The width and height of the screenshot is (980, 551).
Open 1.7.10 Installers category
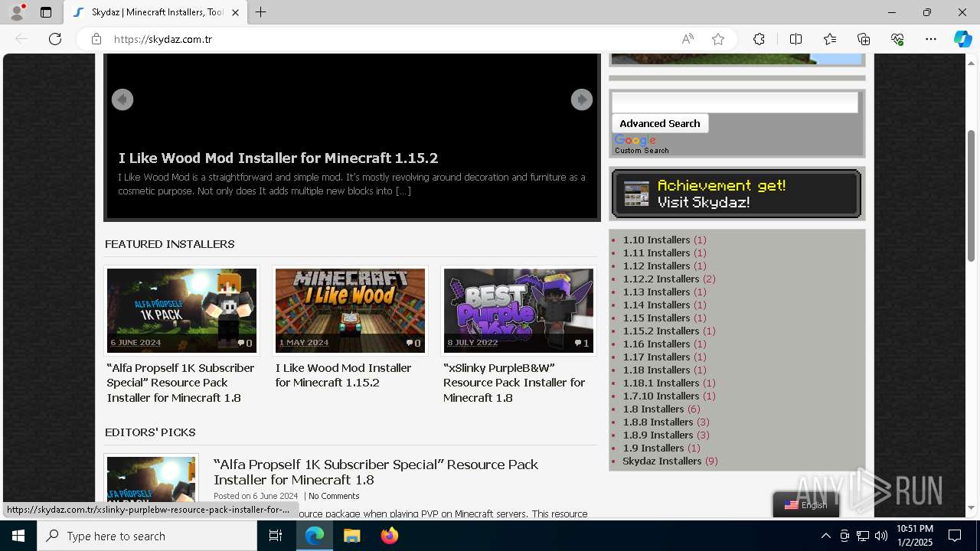click(x=661, y=396)
